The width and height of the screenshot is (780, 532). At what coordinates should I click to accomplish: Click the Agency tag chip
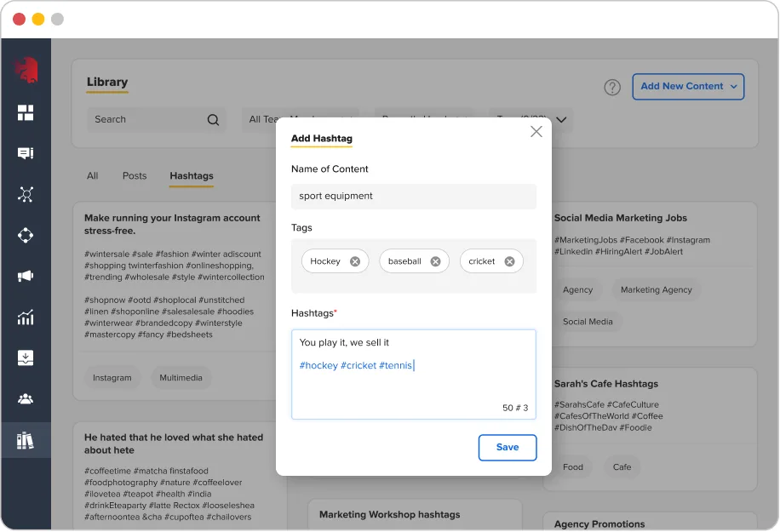(x=577, y=290)
